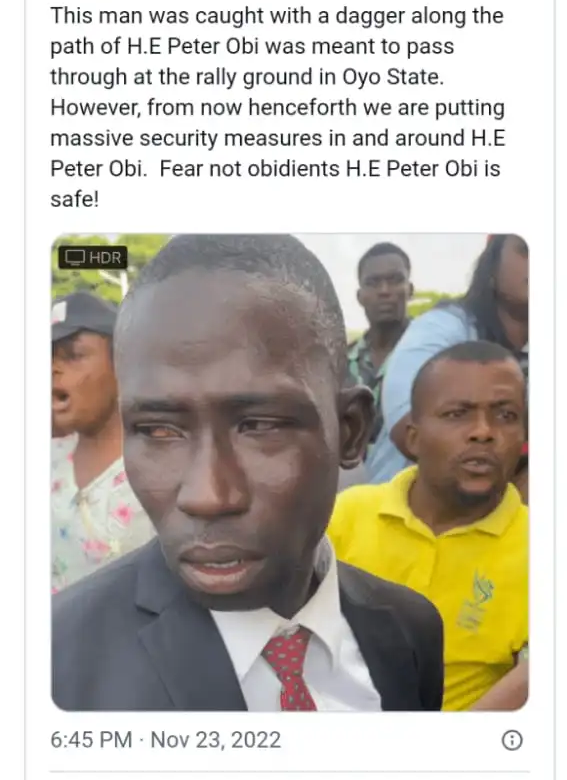Click the HDR badge on the photo
This screenshot has width=567, height=780.
[93, 258]
